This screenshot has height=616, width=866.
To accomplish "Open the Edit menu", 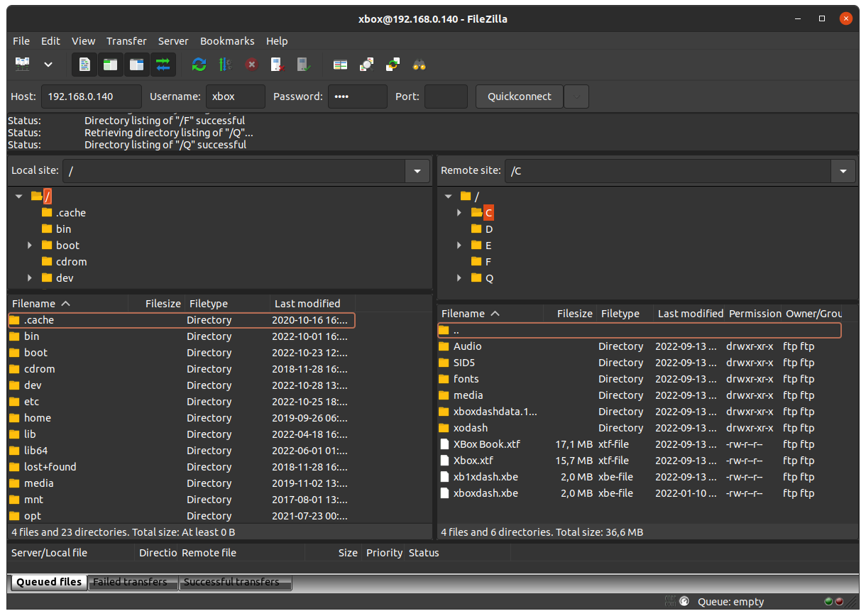I will (x=50, y=41).
